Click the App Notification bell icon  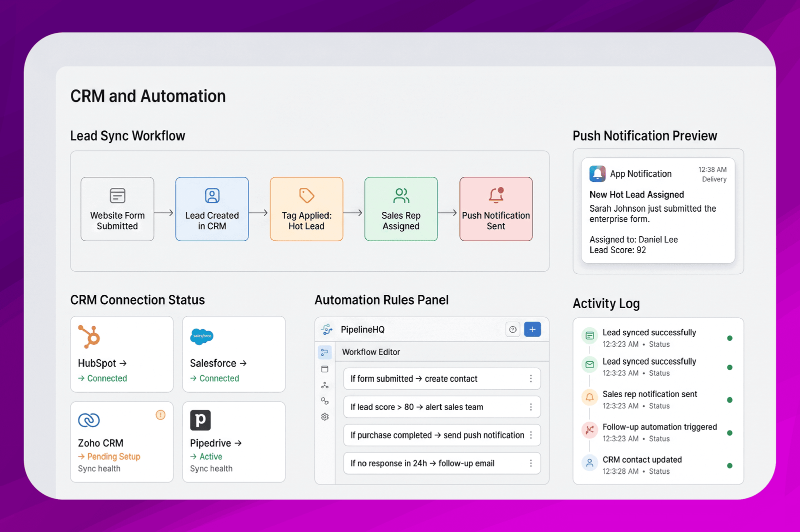tap(597, 173)
